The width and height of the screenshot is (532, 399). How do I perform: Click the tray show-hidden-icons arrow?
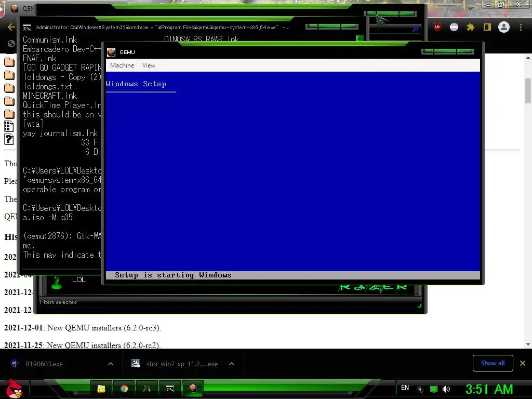[x=420, y=389]
